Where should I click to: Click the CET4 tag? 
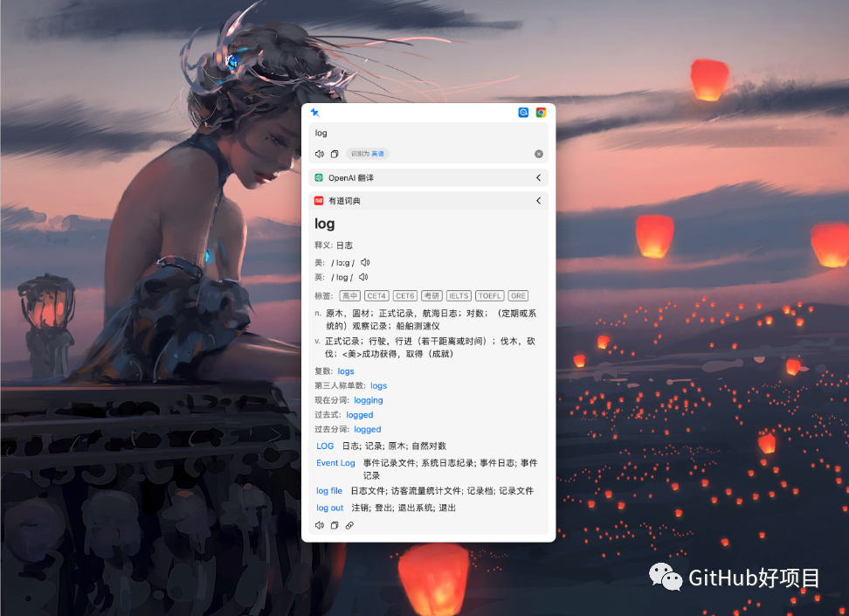376,296
